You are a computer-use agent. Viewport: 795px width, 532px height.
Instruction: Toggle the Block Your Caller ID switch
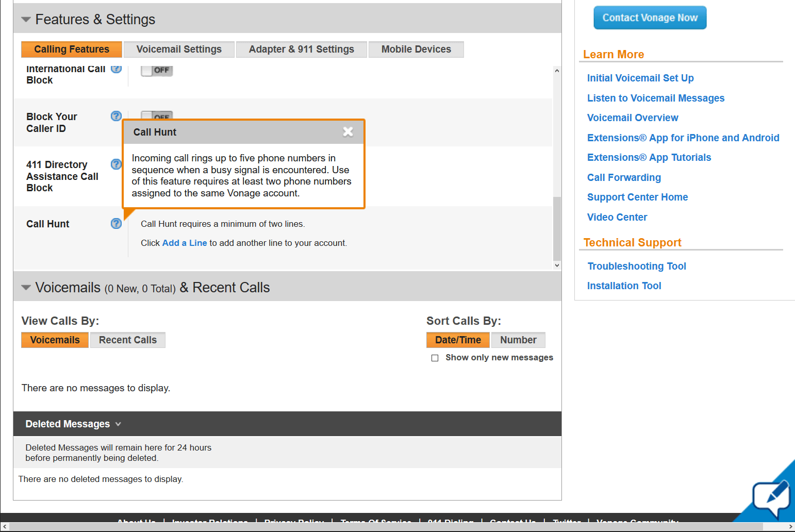(157, 115)
